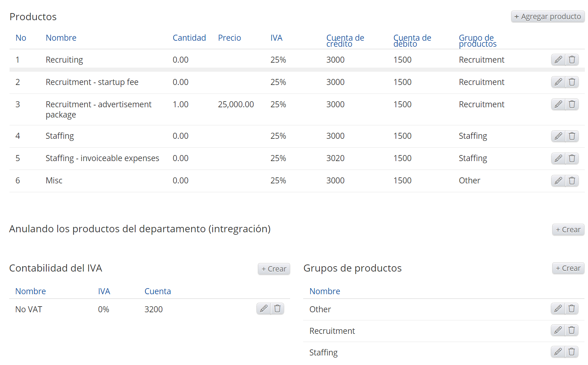Delete Recruitment - advertisement package product
The width and height of the screenshot is (588, 365).
(x=572, y=104)
